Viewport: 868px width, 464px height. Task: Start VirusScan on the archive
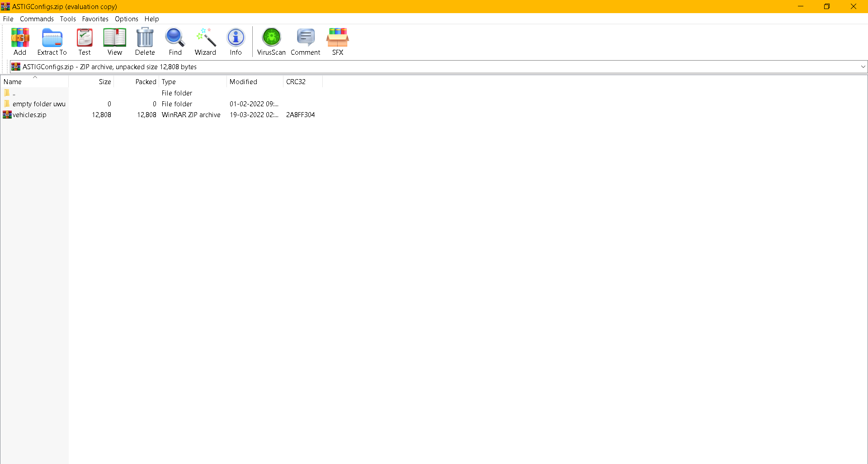(271, 42)
